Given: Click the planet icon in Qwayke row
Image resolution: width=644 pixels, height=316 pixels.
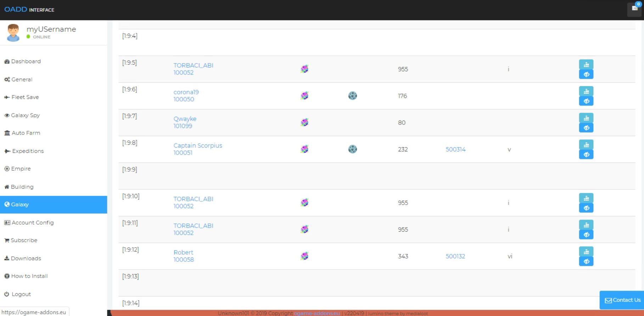Looking at the screenshot, I should 304,123.
